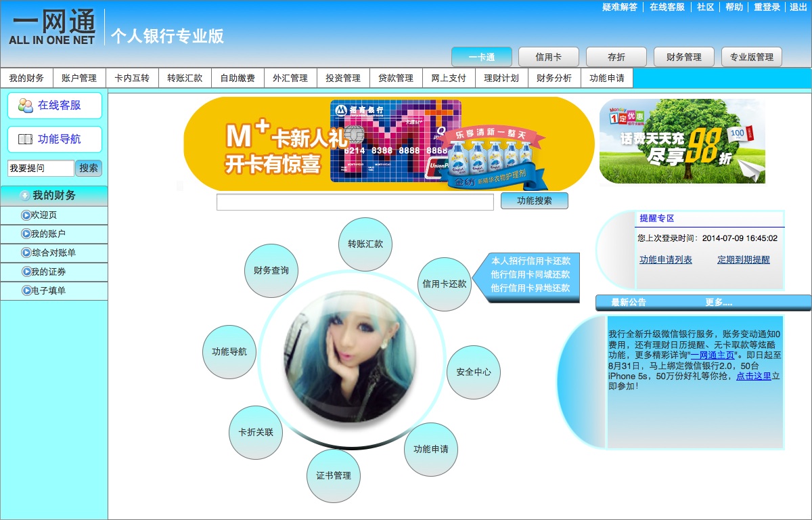
Task: Open the 财务分析 menu
Action: (x=554, y=78)
